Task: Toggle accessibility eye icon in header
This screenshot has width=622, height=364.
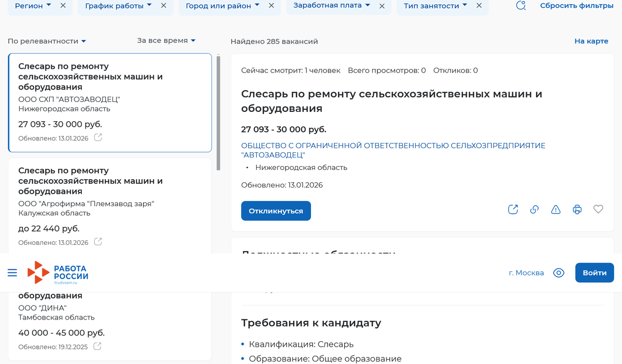Action: (x=559, y=273)
